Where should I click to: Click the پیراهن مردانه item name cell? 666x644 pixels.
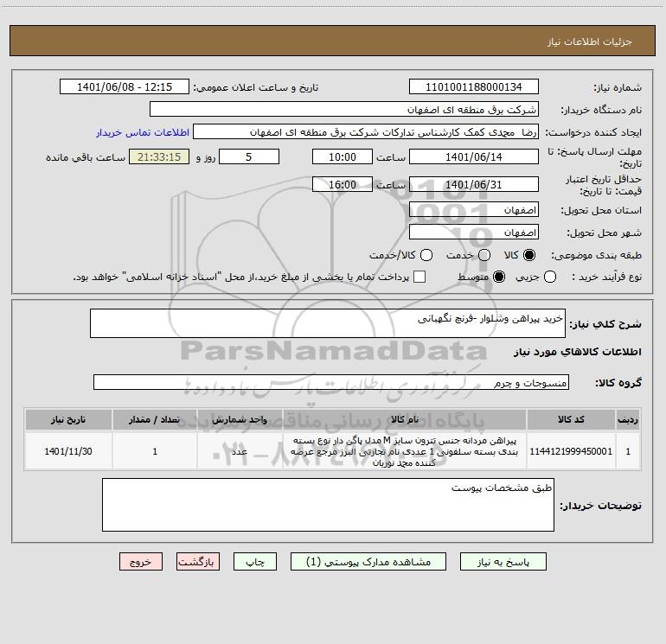[405, 451]
